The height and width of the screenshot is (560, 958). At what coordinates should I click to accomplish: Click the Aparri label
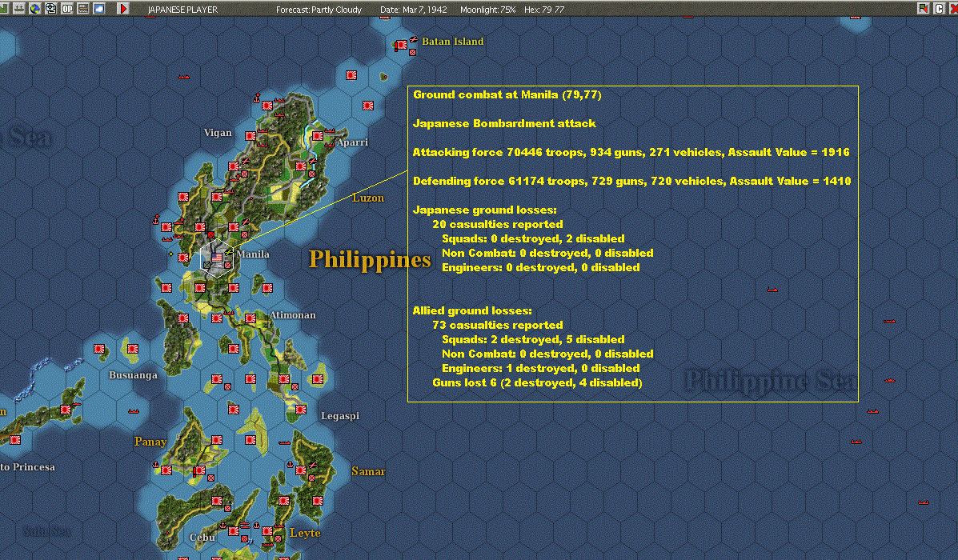[x=352, y=142]
